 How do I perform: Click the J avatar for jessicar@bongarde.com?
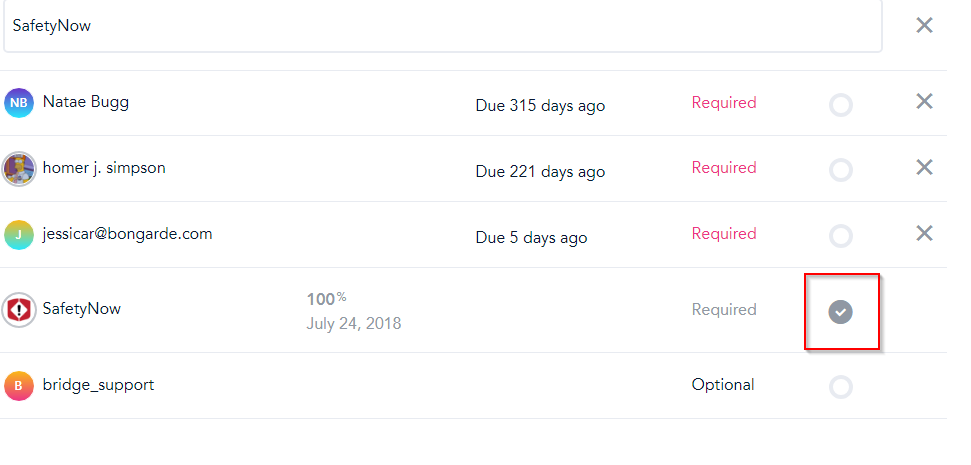19,235
